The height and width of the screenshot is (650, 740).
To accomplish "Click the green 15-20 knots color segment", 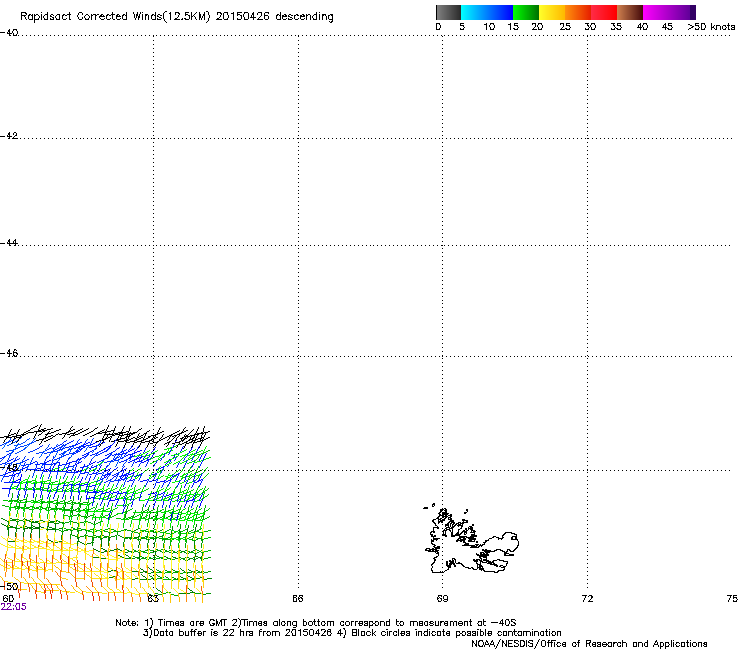I will (x=526, y=12).
